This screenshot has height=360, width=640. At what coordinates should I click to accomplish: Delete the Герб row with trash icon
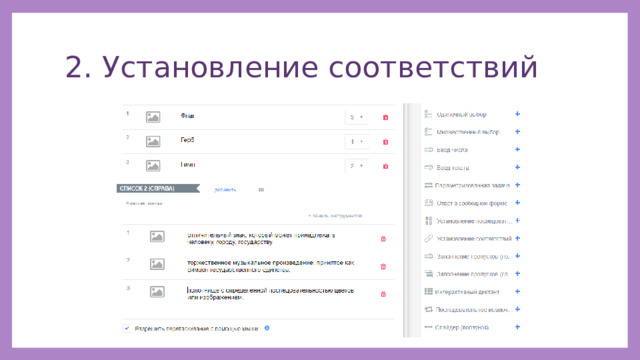(385, 142)
